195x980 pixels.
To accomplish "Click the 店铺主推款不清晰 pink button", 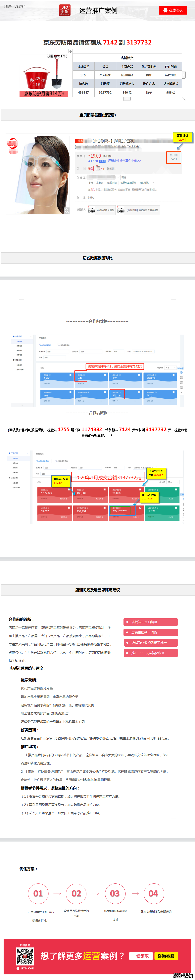I will [x=151, y=632].
